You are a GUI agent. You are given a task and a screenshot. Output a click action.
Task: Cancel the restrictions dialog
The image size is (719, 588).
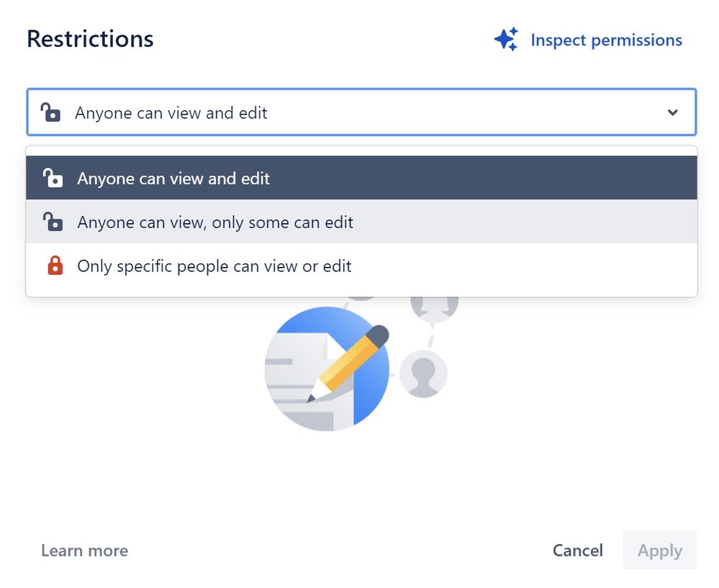(578, 551)
